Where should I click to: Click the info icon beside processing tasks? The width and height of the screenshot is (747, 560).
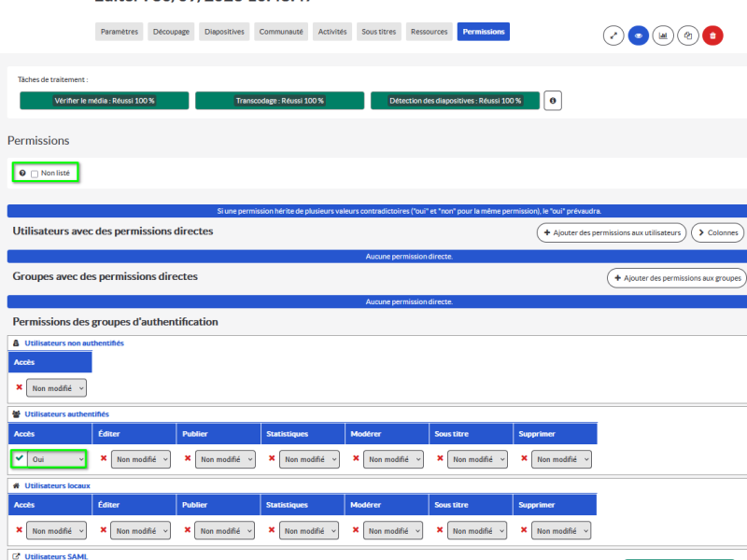point(553,101)
